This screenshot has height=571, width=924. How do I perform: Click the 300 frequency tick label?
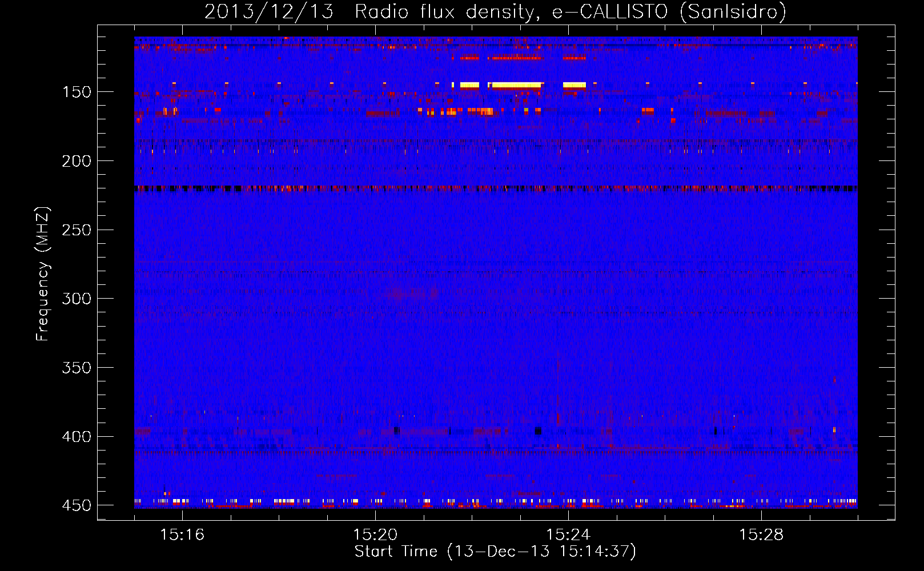pyautogui.click(x=76, y=299)
